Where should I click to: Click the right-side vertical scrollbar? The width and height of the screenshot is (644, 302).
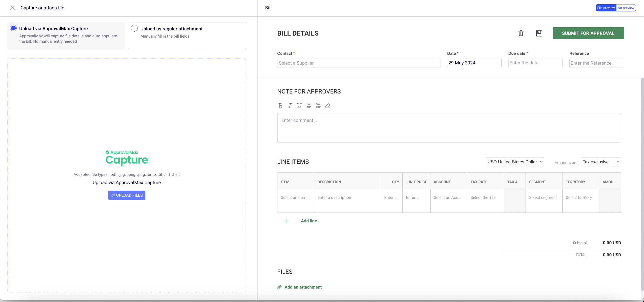click(x=642, y=184)
